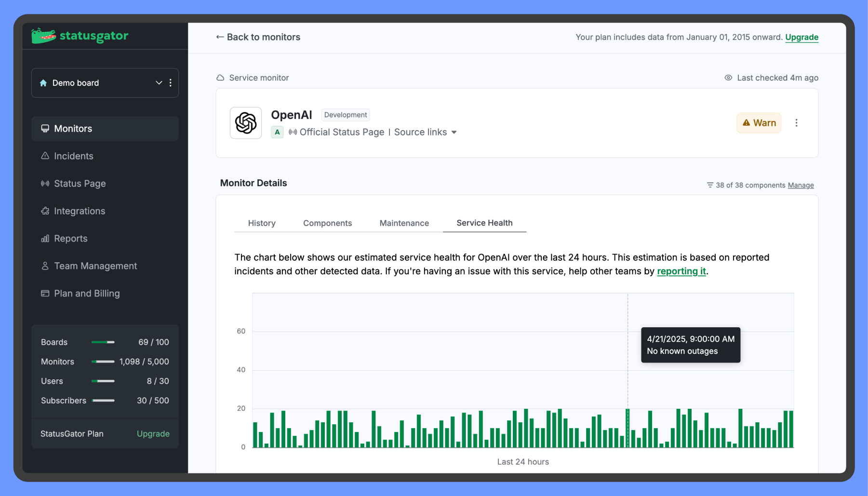Click the Integrations puzzle icon
The height and width of the screenshot is (496, 868).
pos(45,211)
